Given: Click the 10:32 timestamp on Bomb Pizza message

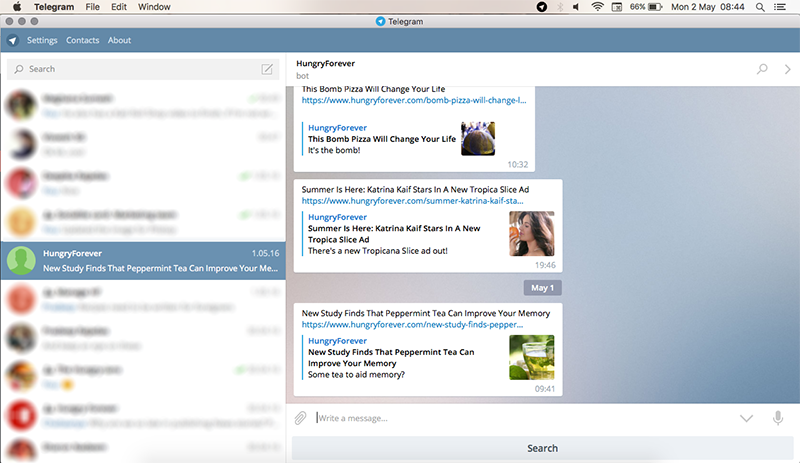Looking at the screenshot, I should click(517, 164).
